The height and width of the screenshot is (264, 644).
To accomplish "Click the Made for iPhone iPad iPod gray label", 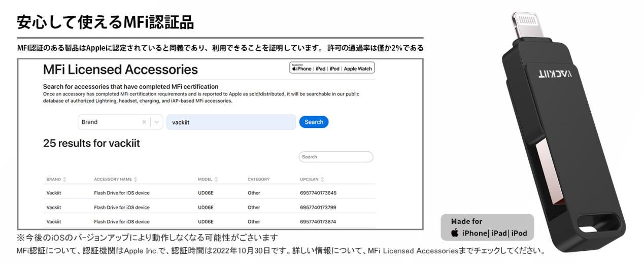I will pos(487,227).
